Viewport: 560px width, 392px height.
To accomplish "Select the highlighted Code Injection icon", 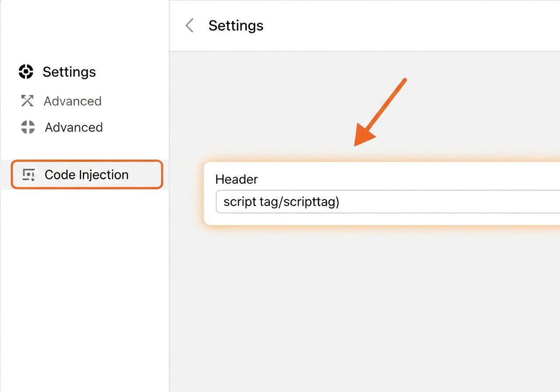I will [28, 175].
